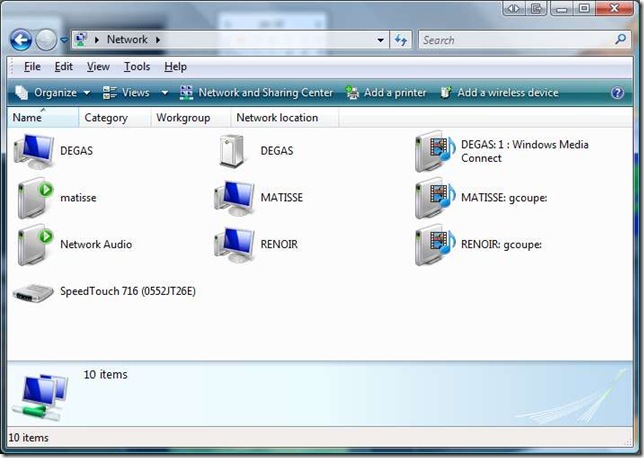
Task: Click the title bar double-arrow button
Action: click(x=514, y=8)
